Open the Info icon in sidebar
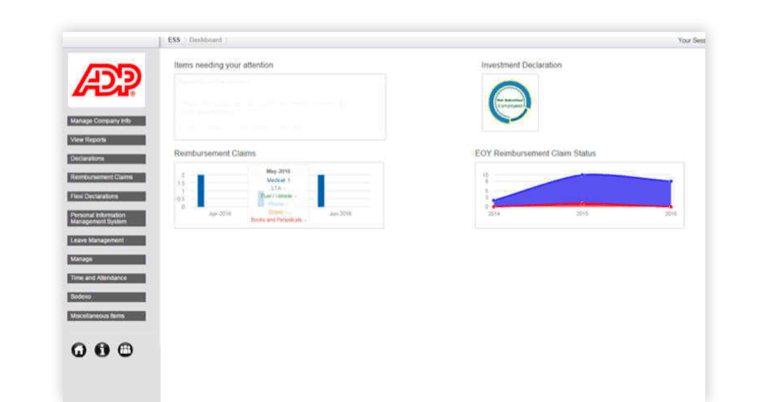The height and width of the screenshot is (402, 768). click(x=102, y=349)
